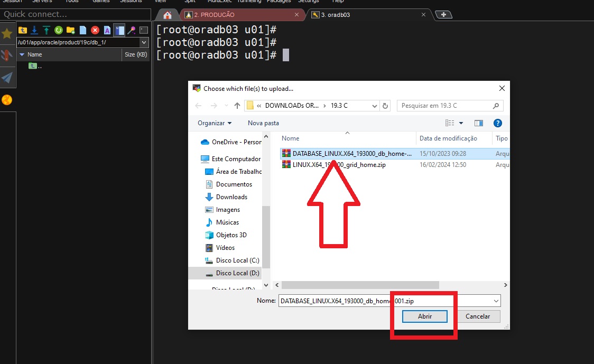Screen dimensions: 594x364
Task: Expand the address bar history dropdown
Action: coord(374,106)
